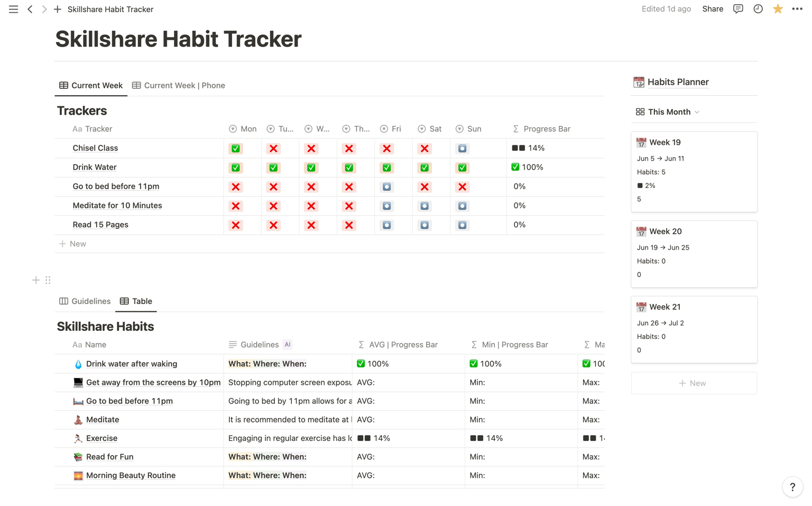812x506 pixels.
Task: Click the sigma icon of Progress Bar column
Action: [x=516, y=129]
